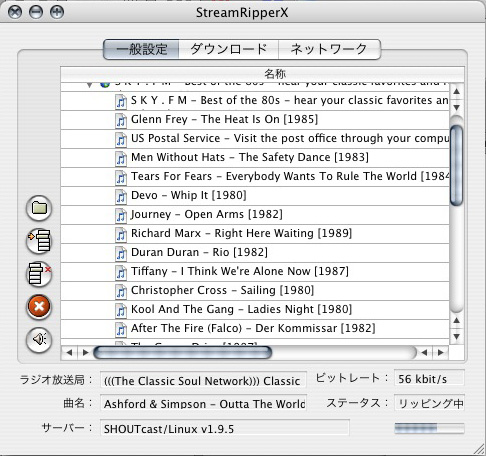486x456 pixels.
Task: Click music note icon beside Devo row
Action: point(121,196)
